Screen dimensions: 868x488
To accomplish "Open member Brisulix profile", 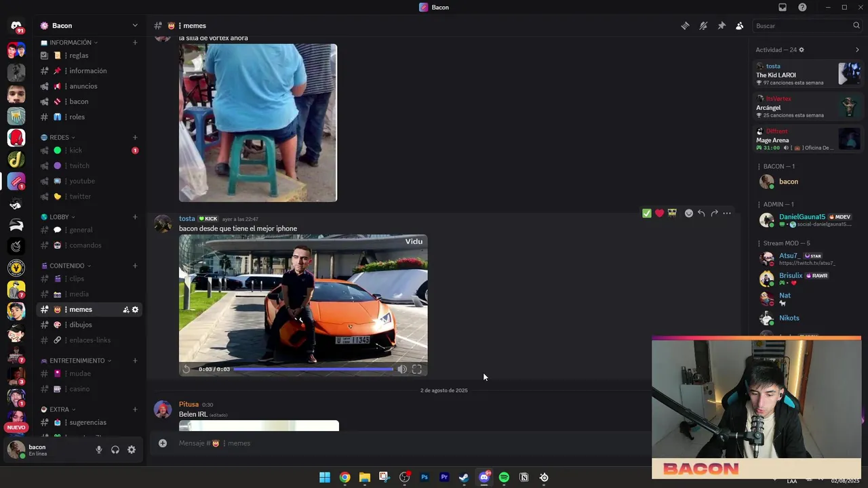I will [x=808, y=279].
